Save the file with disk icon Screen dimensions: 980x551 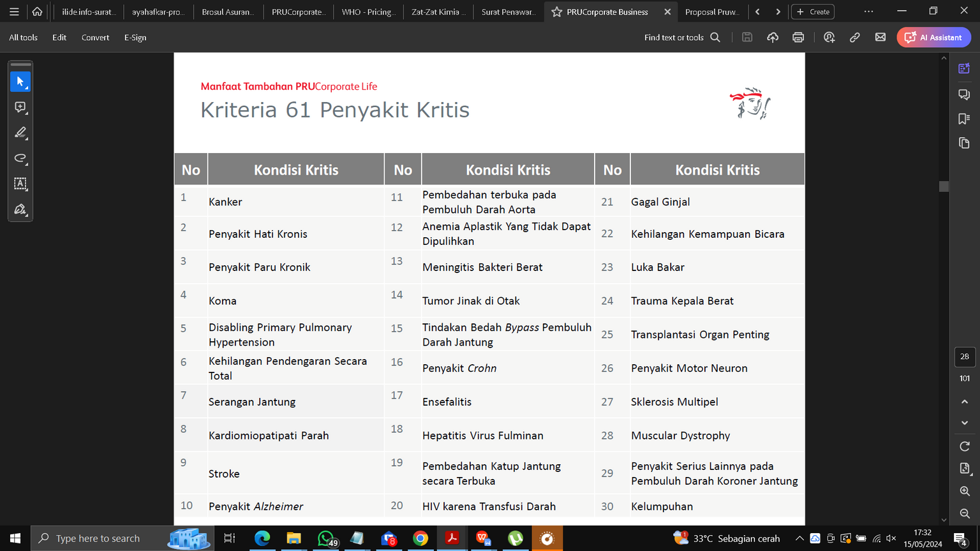pyautogui.click(x=747, y=38)
